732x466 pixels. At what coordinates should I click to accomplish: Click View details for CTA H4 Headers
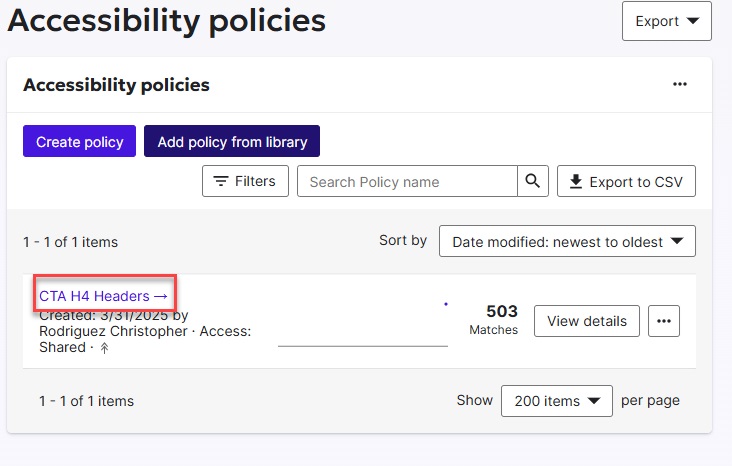click(587, 321)
